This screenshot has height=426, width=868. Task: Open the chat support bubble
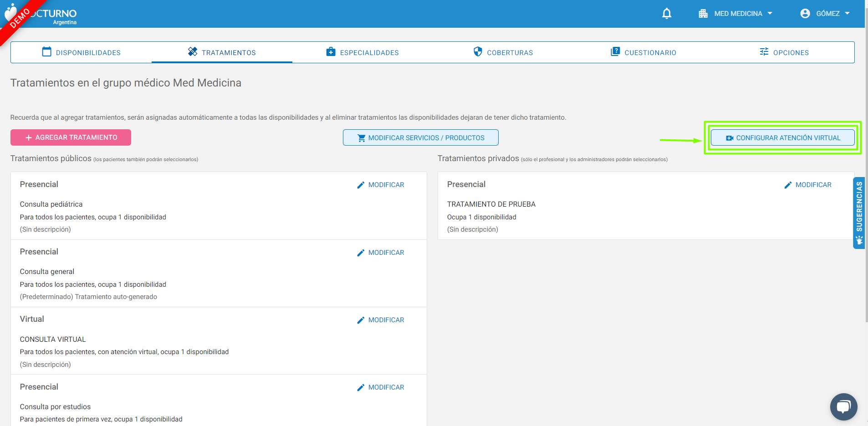tap(843, 407)
